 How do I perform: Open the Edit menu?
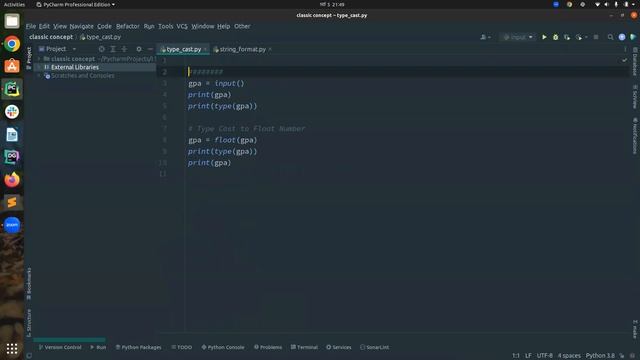[x=44, y=26]
